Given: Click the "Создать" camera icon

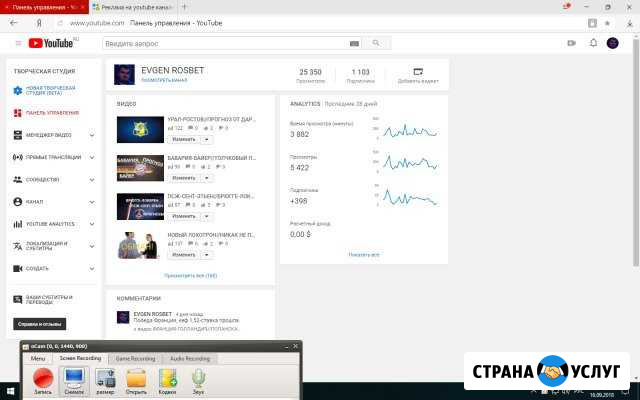Looking at the screenshot, I should point(18,268).
